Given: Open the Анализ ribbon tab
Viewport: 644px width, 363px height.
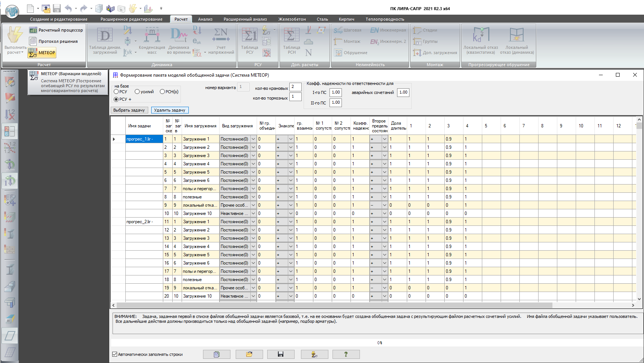Looking at the screenshot, I should click(x=205, y=19).
